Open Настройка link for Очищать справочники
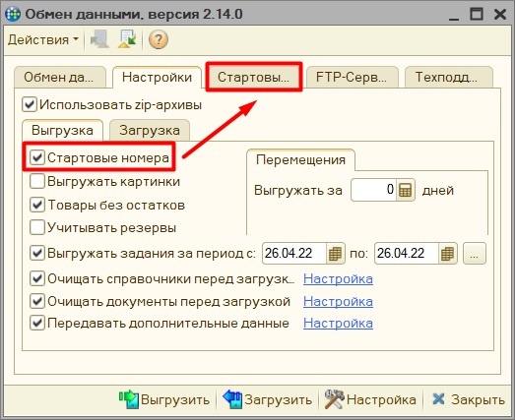The height and width of the screenshot is (420, 515). pyautogui.click(x=338, y=279)
